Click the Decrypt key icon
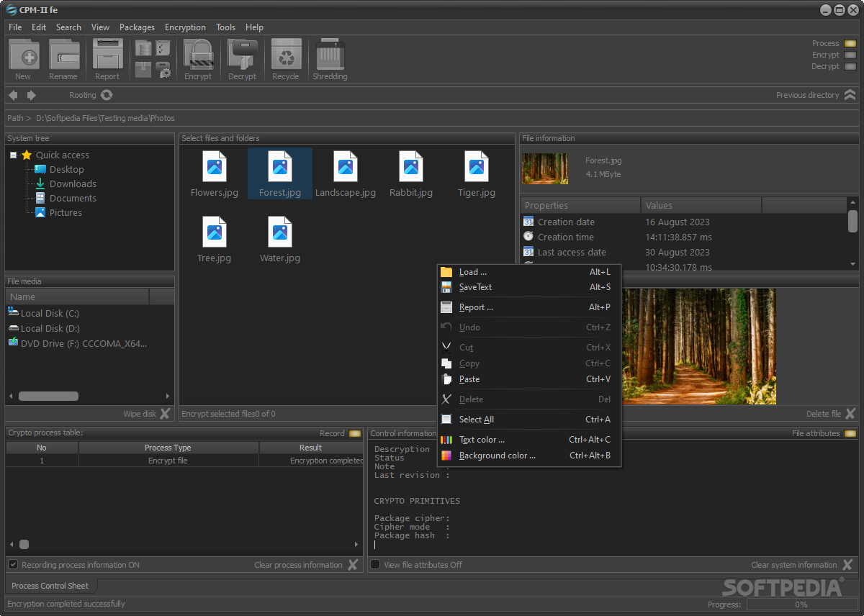Screen dimensions: 864x616 tap(243, 55)
